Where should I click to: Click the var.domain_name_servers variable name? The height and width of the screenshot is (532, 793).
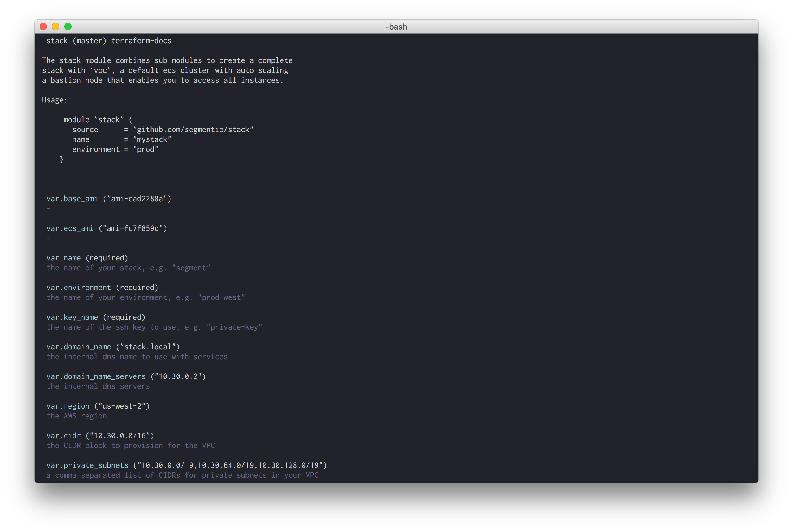[x=96, y=376]
